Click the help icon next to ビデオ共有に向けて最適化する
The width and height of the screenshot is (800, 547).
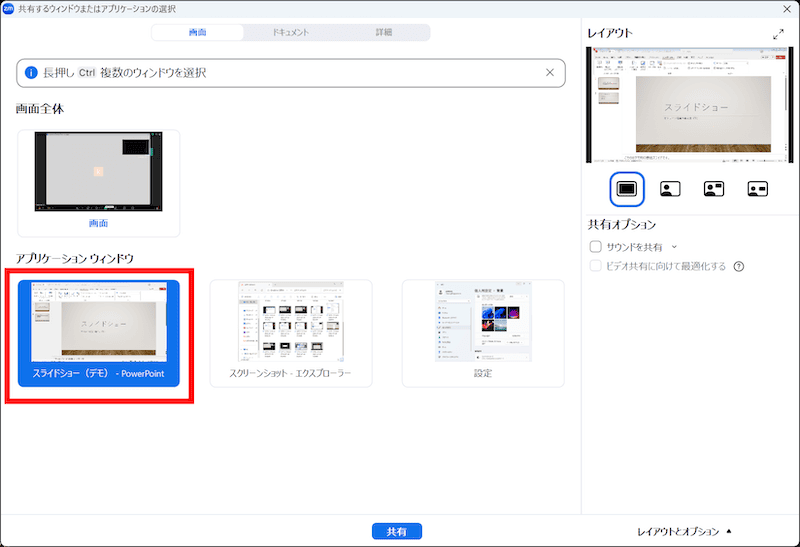(x=739, y=266)
